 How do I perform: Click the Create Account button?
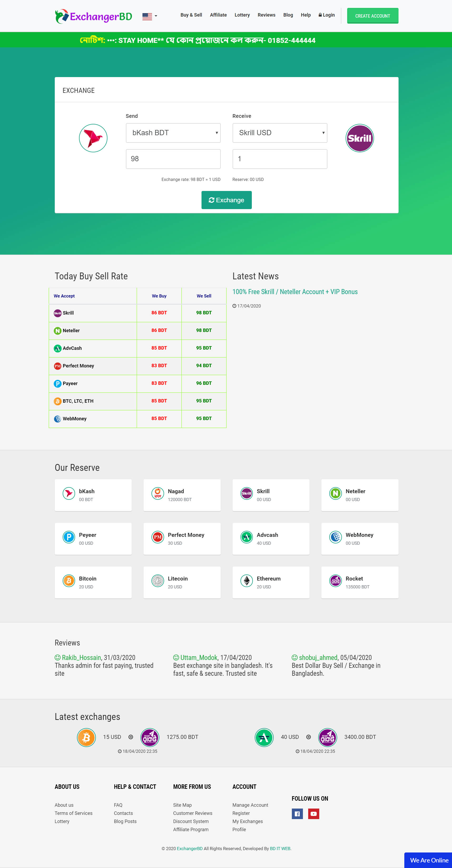pos(372,16)
